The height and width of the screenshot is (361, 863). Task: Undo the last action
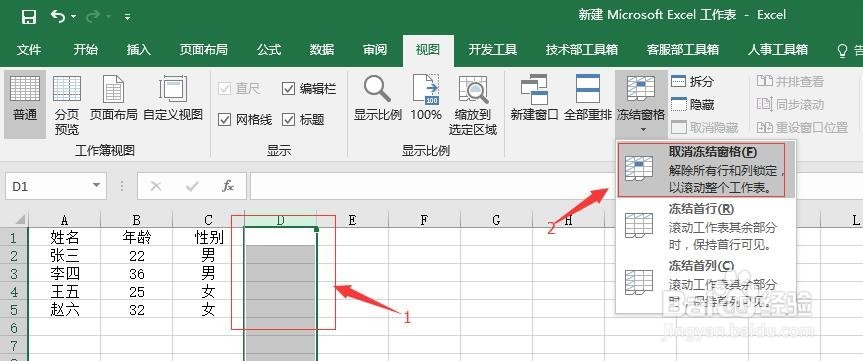[x=58, y=16]
